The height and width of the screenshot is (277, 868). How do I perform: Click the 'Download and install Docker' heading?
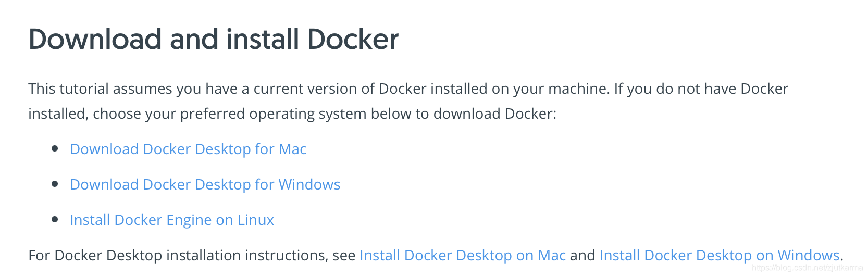pos(214,40)
